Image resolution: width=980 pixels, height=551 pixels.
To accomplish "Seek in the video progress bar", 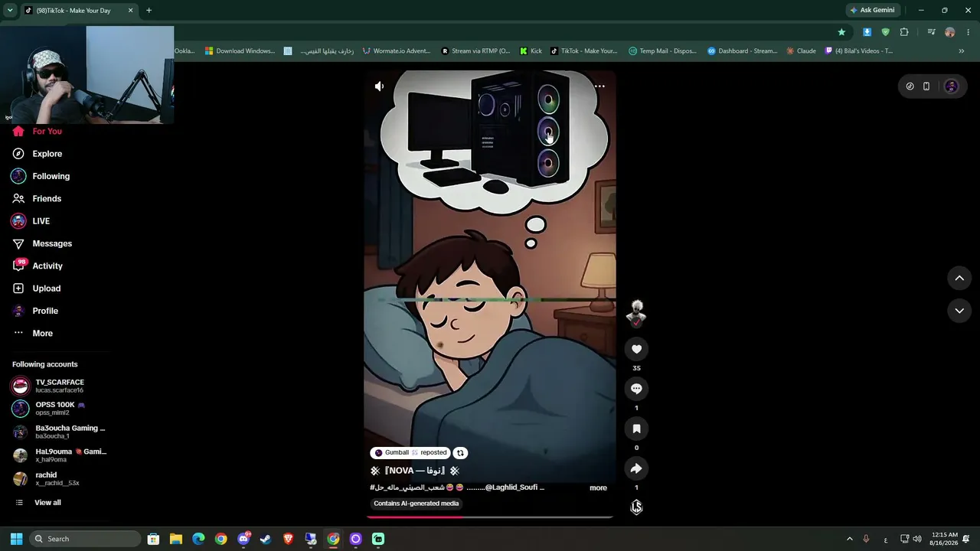I will pos(490,517).
